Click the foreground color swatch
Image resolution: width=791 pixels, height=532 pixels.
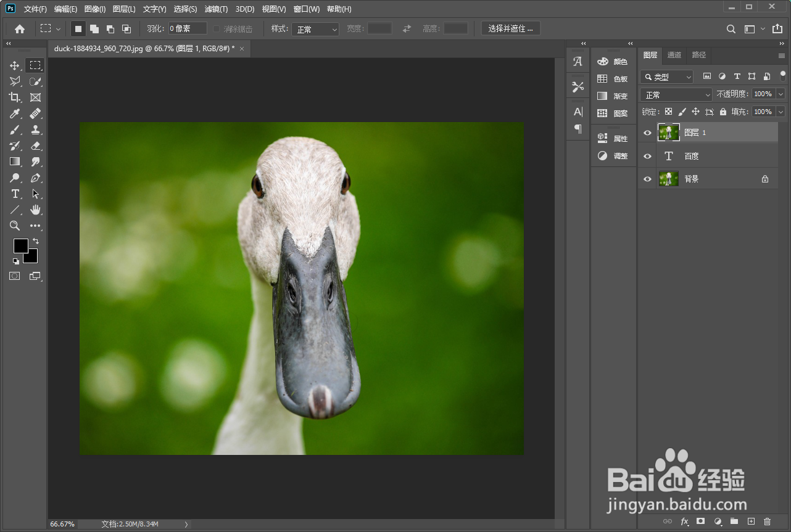[x=21, y=245]
